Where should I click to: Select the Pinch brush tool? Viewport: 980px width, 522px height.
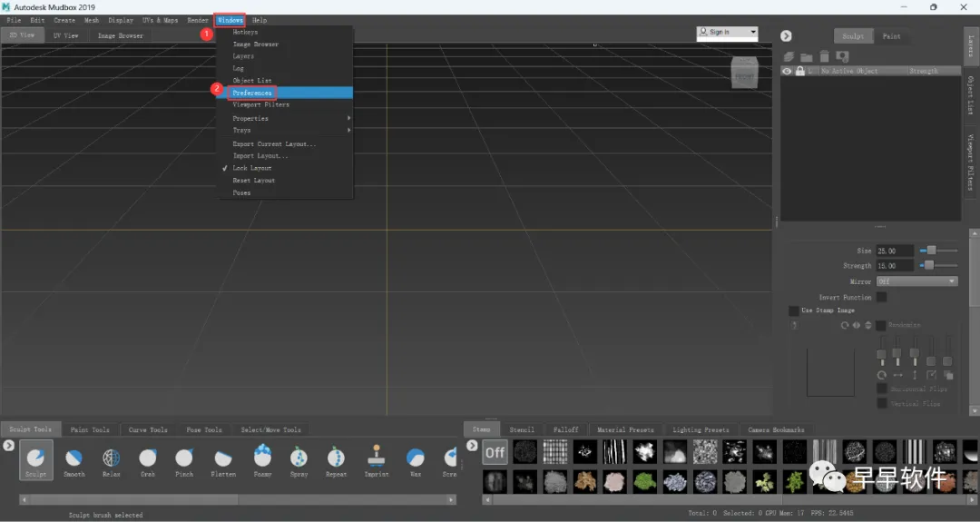[x=183, y=461]
